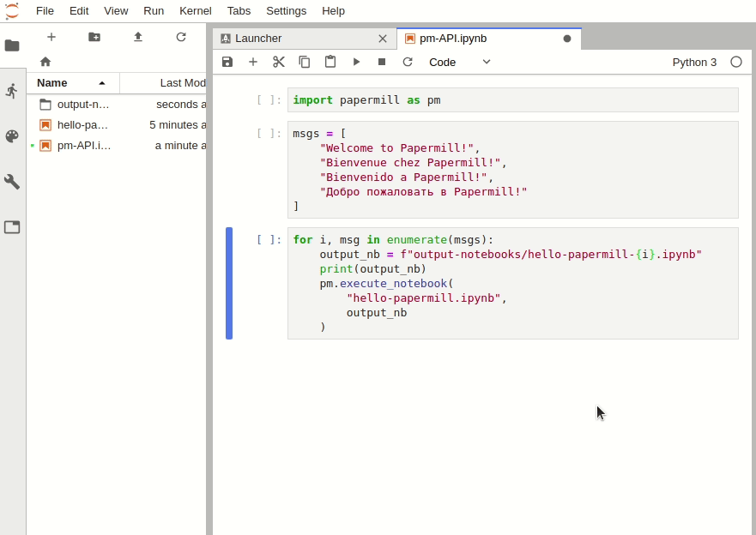Viewport: 756px width, 535px height.
Task: Click the prompt of the import cell
Action: (269, 100)
